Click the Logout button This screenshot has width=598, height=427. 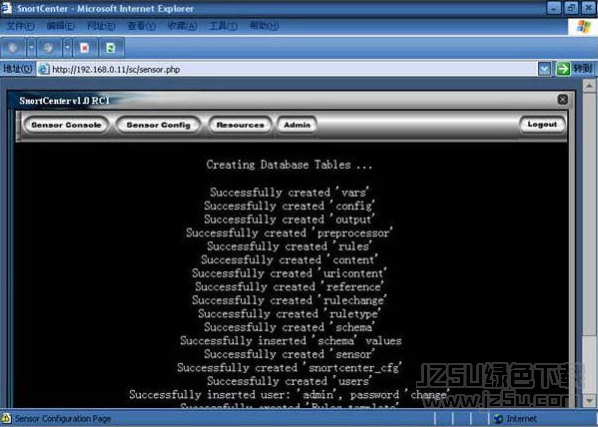pyautogui.click(x=542, y=125)
